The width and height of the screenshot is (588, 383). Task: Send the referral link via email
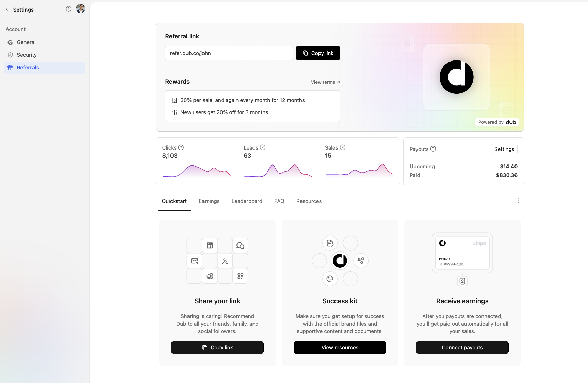(x=194, y=260)
